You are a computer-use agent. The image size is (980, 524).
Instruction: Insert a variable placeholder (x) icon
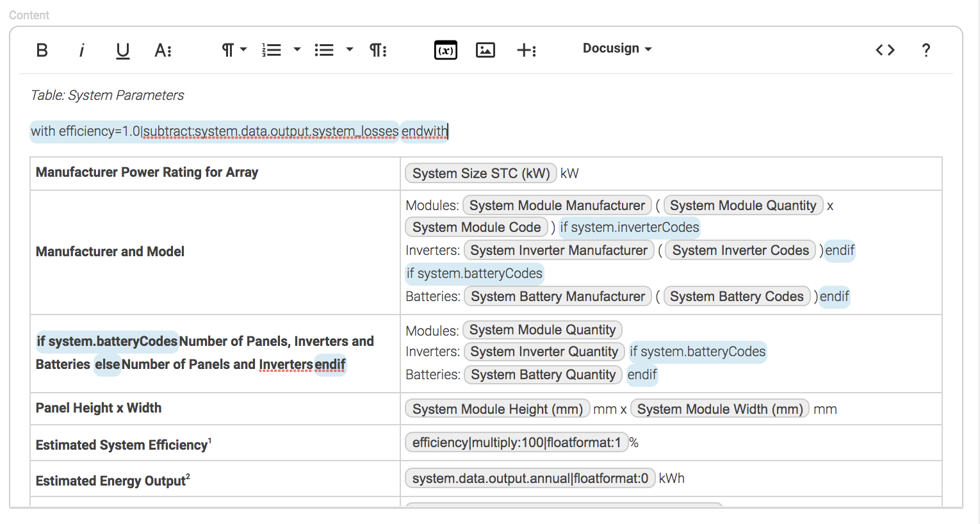(x=446, y=50)
